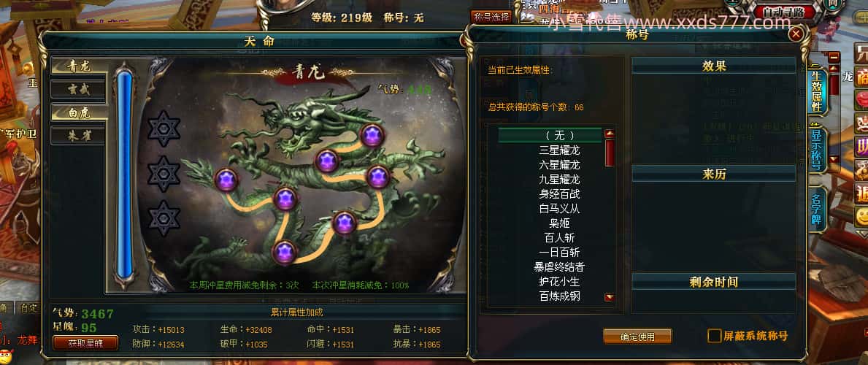The width and height of the screenshot is (868, 365).
Task: Click the yellow smiley emoji icon at right edge
Action: click(x=861, y=215)
